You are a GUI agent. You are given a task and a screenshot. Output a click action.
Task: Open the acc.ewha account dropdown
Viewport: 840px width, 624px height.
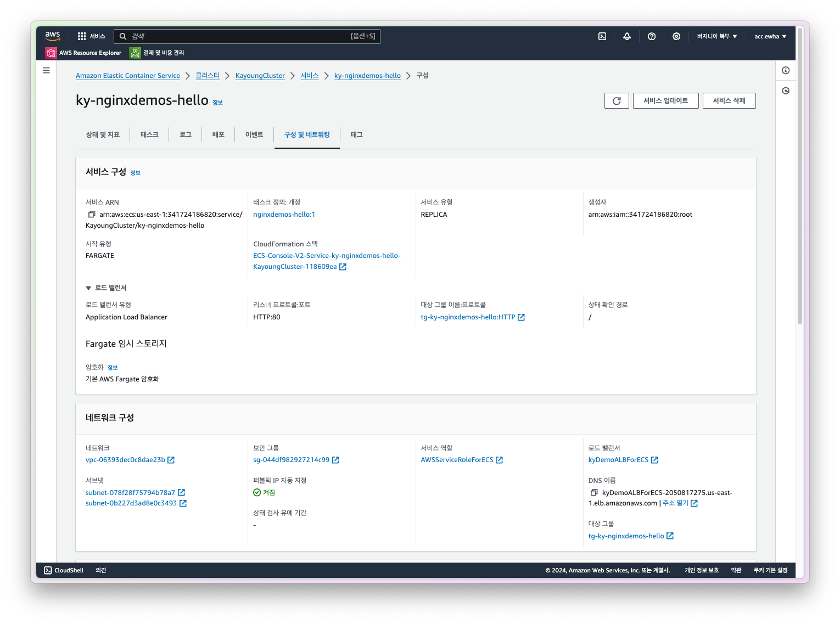(770, 36)
